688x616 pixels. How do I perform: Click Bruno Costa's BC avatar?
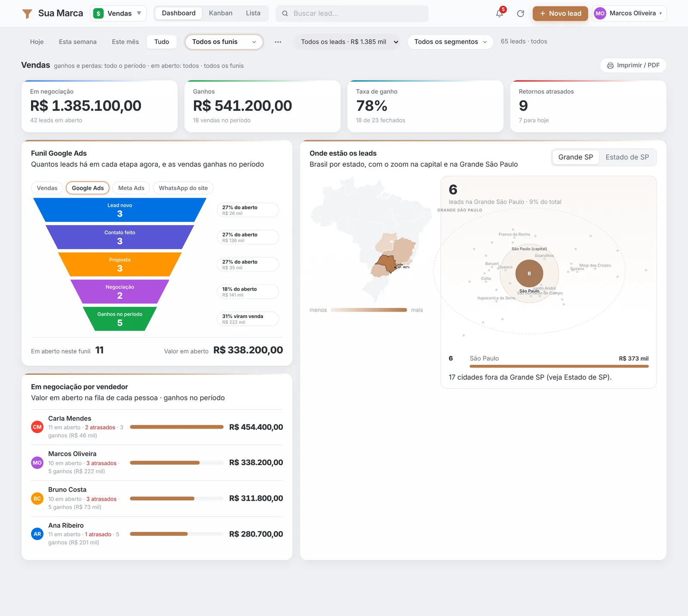point(37,499)
